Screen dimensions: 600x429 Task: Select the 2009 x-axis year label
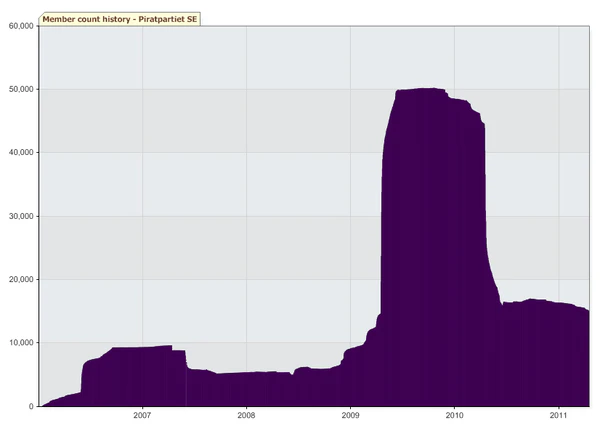(350, 415)
